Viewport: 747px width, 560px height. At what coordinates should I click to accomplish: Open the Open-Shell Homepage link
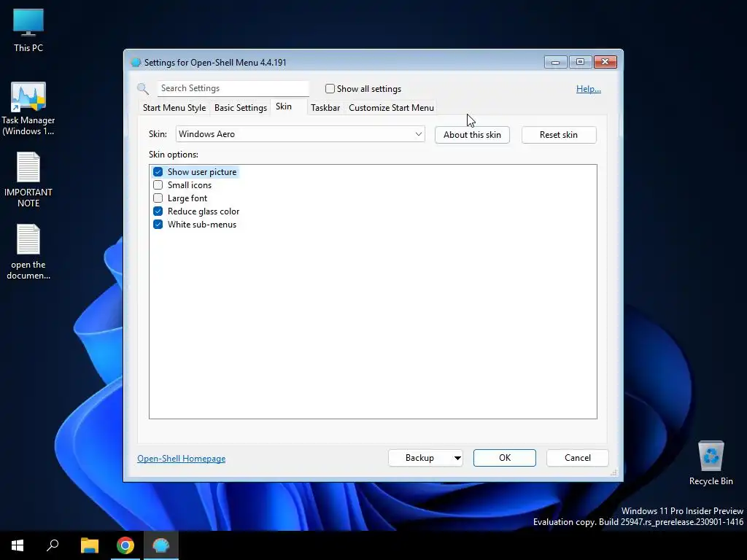coord(182,459)
